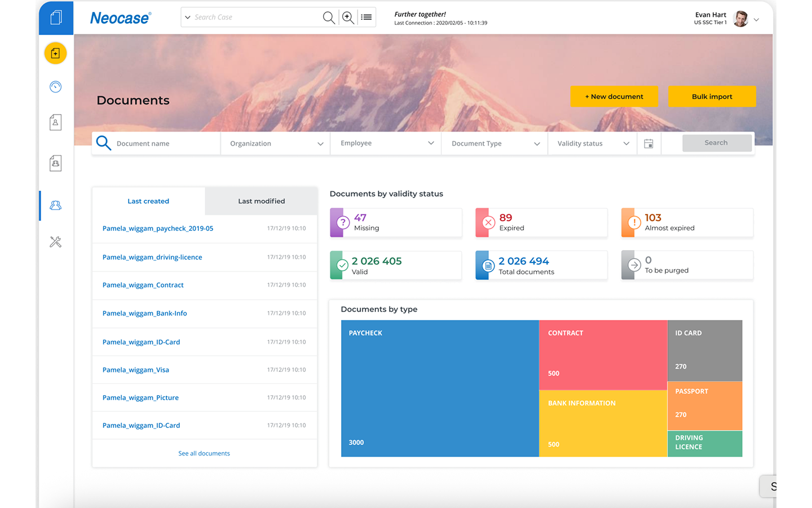Switch to the Last created tab
This screenshot has width=812, height=508.
pyautogui.click(x=148, y=201)
